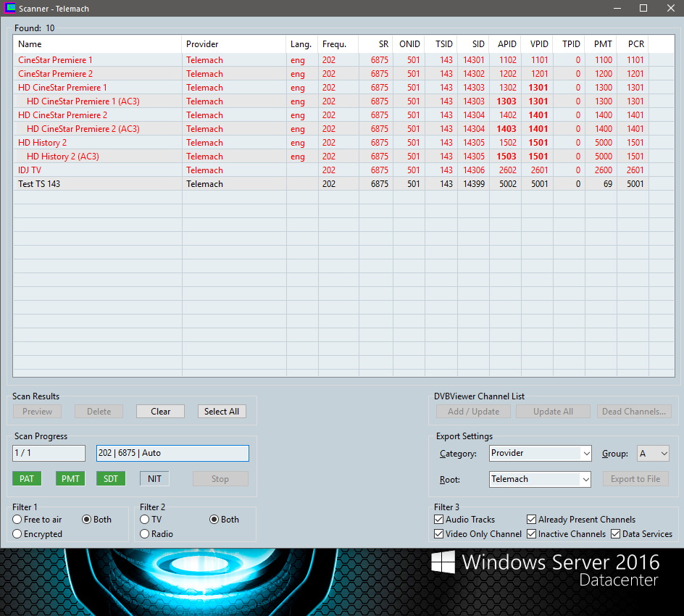The image size is (684, 616).
Task: Sort by the TPID column header
Action: pos(569,44)
